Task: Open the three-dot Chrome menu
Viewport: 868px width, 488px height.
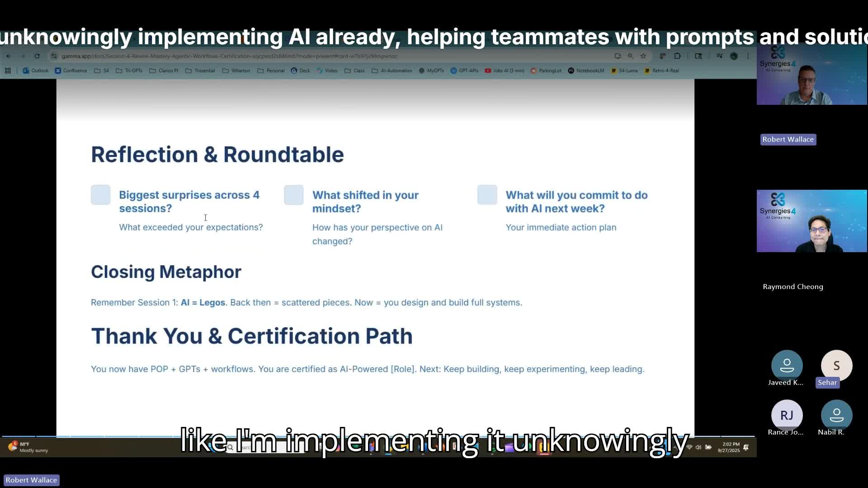Action: (748, 56)
